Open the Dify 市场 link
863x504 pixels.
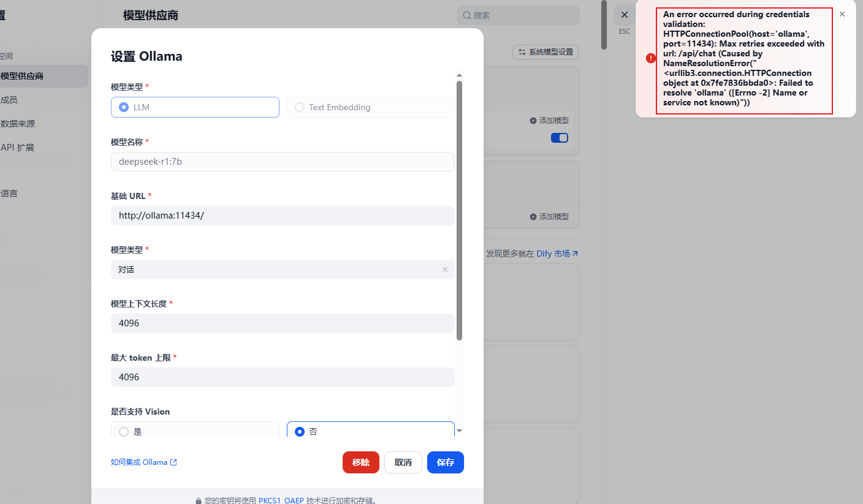click(557, 254)
